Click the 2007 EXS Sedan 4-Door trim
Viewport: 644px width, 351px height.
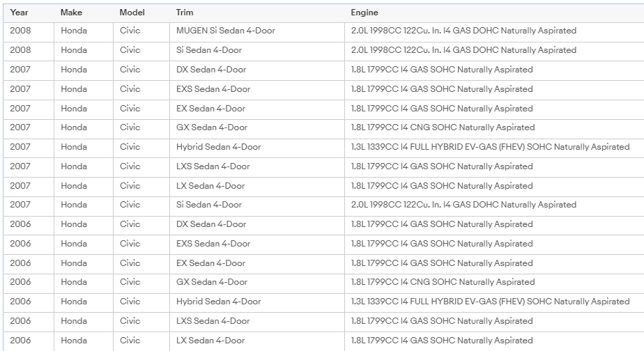click(x=213, y=89)
